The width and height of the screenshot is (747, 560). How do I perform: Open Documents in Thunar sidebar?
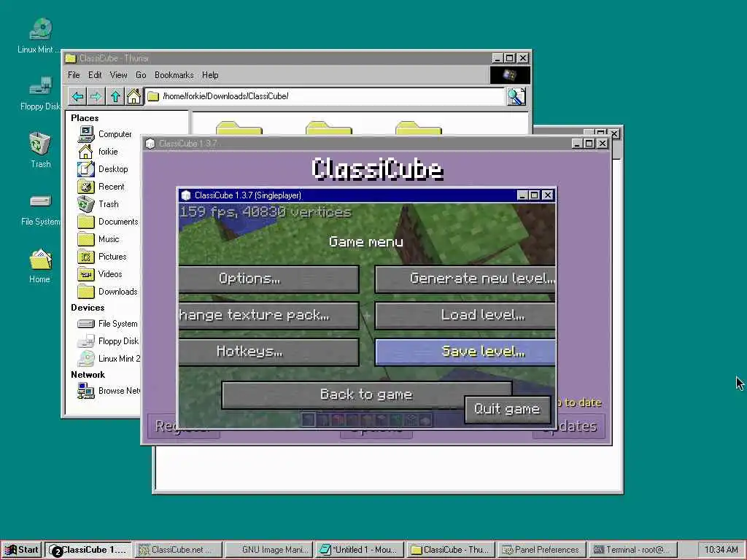pyautogui.click(x=108, y=222)
